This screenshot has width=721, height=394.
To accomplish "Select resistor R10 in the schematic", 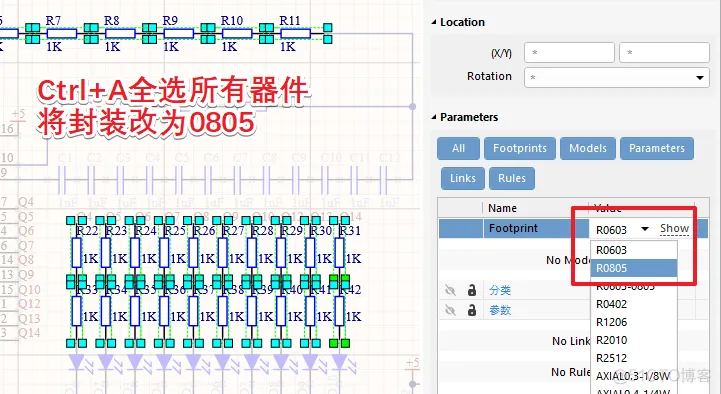I will 237,33.
